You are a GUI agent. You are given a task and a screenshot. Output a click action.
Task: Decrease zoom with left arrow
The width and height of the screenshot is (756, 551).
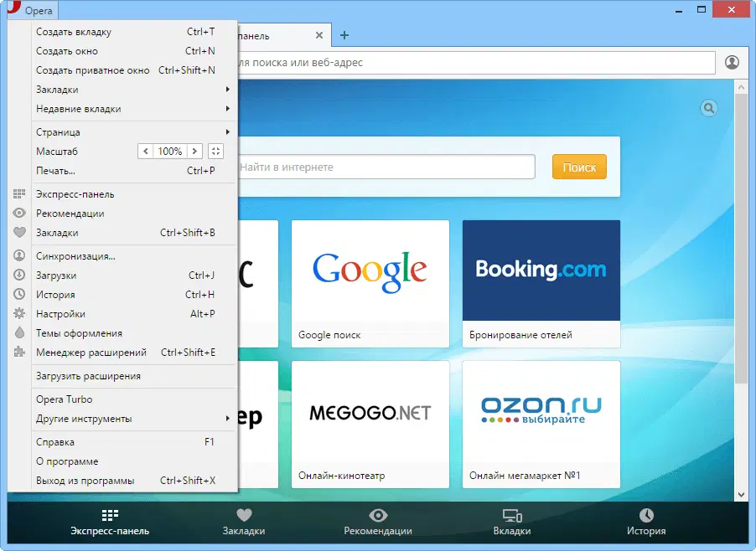[146, 152]
